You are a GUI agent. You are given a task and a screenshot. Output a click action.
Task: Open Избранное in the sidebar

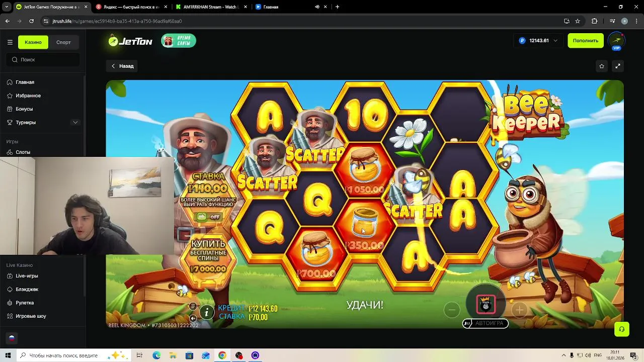28,96
